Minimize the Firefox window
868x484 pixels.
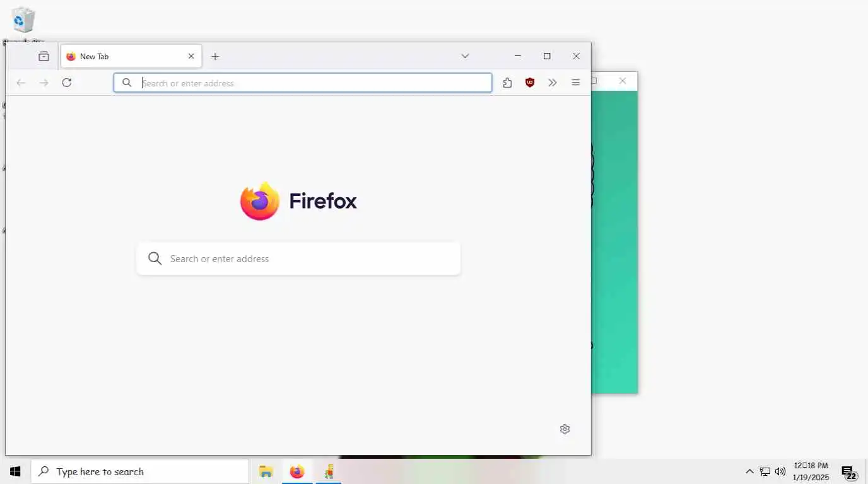(x=518, y=56)
